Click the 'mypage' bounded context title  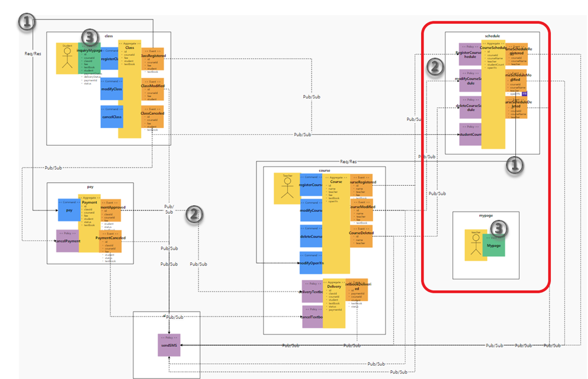coord(486,216)
